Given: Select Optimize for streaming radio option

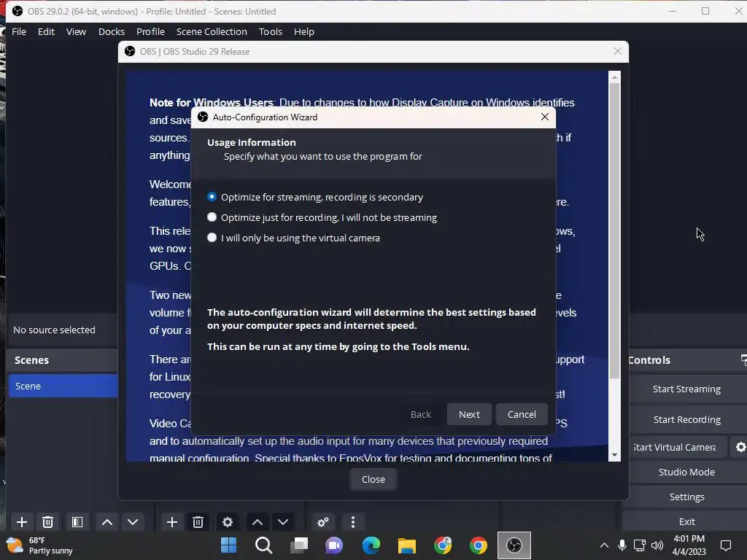Looking at the screenshot, I should coord(212,197).
